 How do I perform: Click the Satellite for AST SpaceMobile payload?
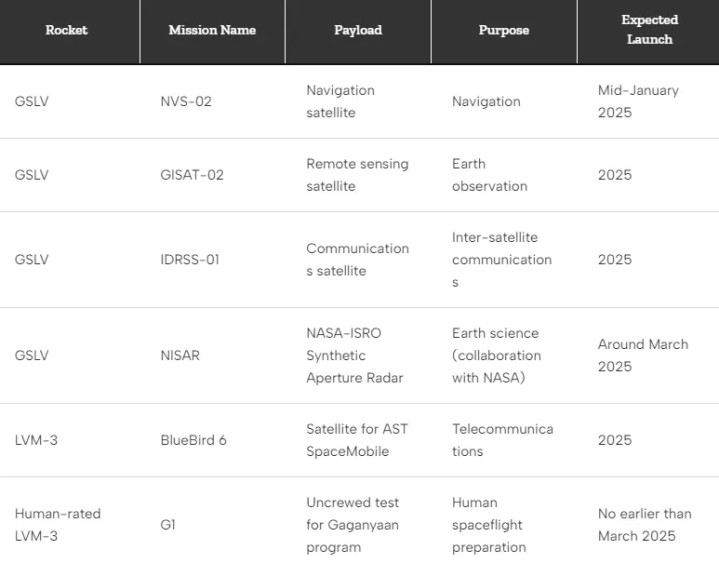pyautogui.click(x=357, y=440)
